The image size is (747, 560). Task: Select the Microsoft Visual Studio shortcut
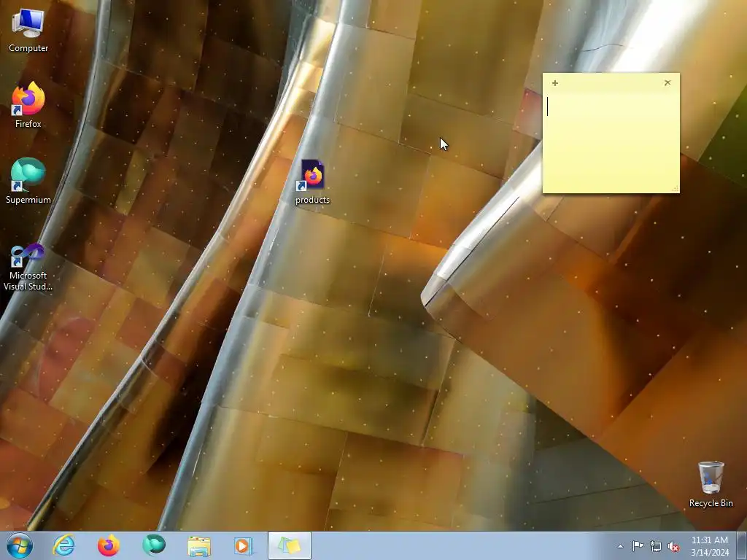click(28, 267)
